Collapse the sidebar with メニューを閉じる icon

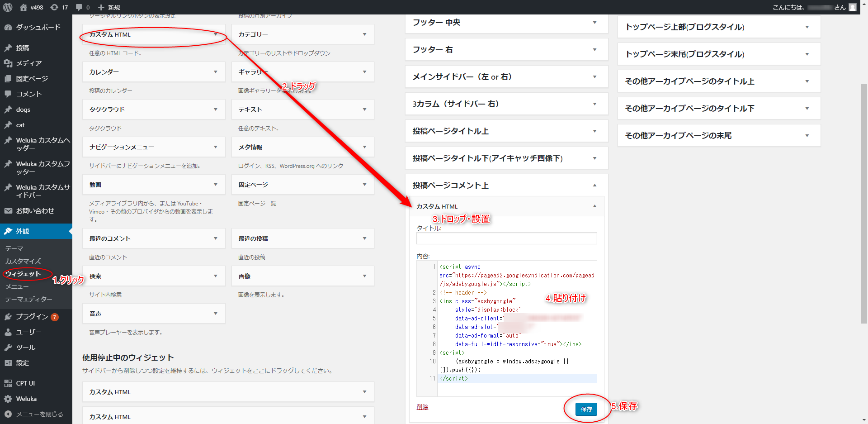click(x=8, y=414)
